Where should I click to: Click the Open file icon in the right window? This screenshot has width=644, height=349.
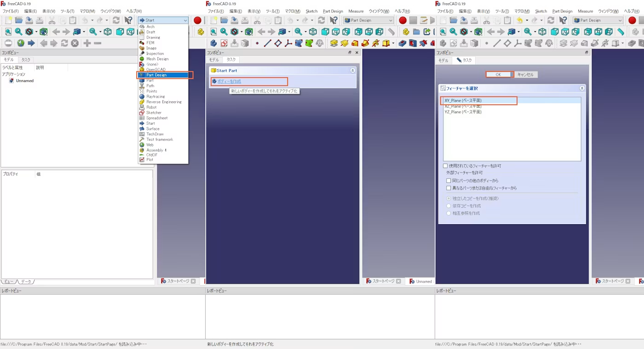(x=453, y=20)
